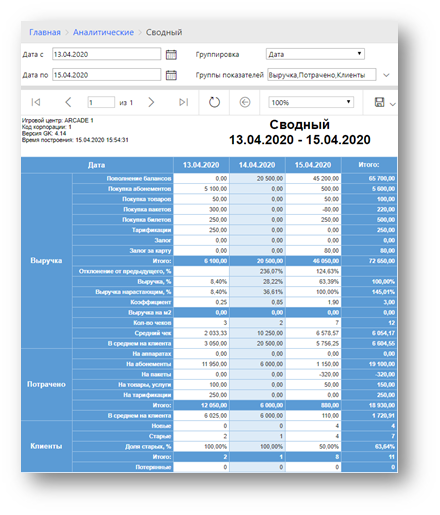Click the 65 700,00 total value
The width and height of the screenshot is (440, 515).
click(382, 179)
